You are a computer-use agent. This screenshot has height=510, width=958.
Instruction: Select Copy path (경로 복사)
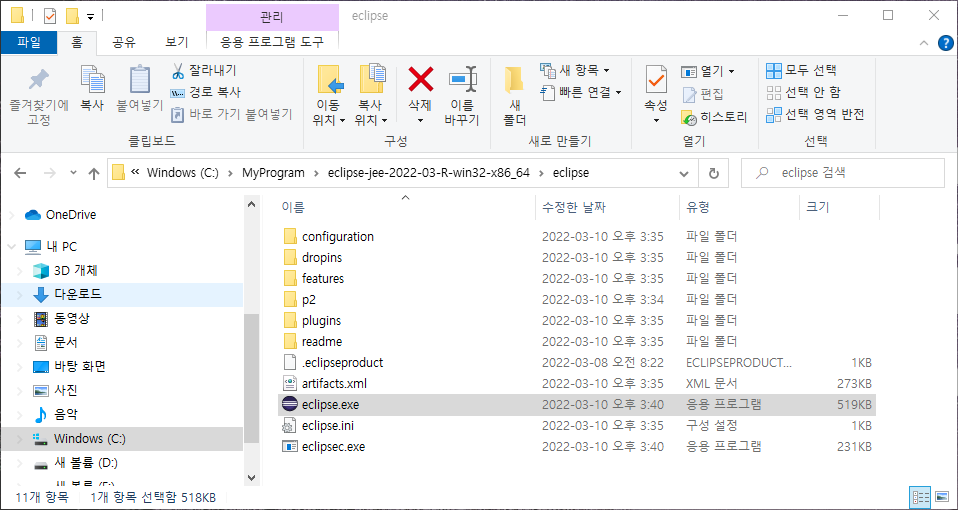click(205, 93)
